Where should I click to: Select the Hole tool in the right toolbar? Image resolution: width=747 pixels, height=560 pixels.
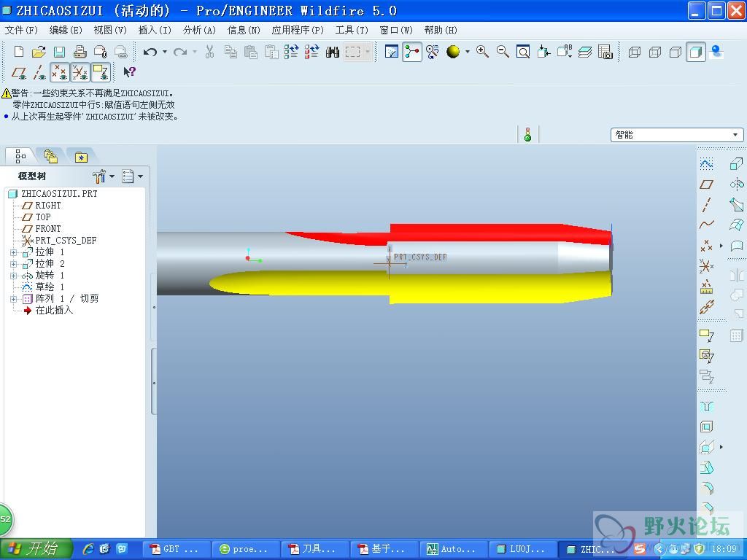[x=706, y=406]
